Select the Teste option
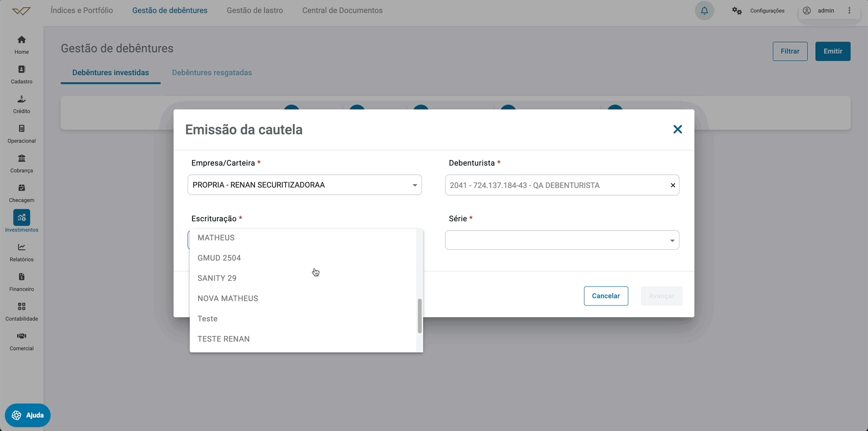 coord(303,319)
